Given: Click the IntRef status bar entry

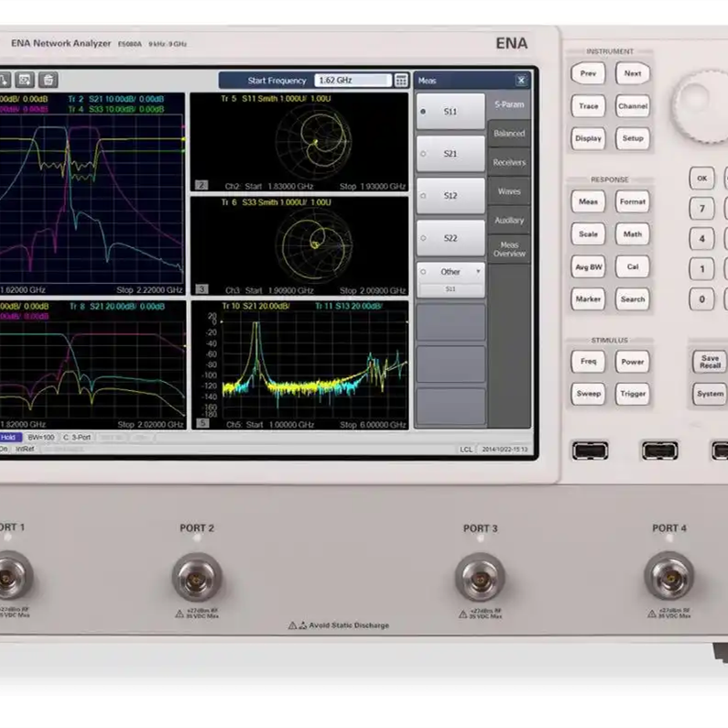Looking at the screenshot, I should 25,449.
